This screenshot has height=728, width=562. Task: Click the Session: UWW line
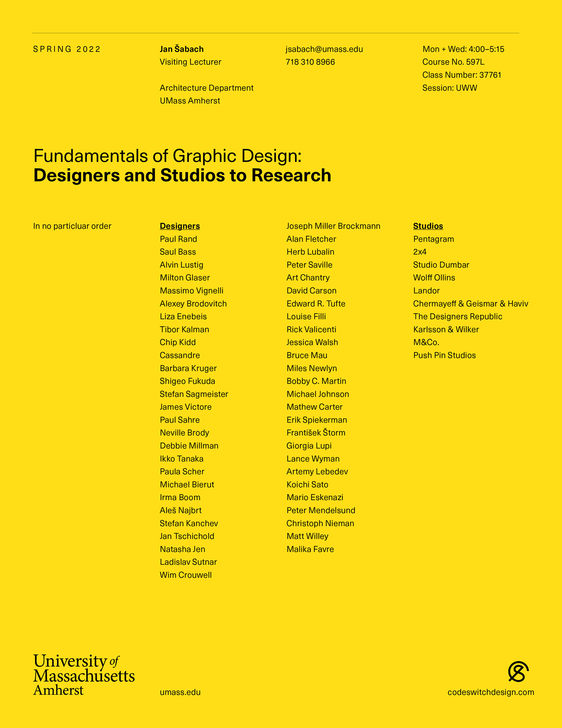tap(450, 88)
